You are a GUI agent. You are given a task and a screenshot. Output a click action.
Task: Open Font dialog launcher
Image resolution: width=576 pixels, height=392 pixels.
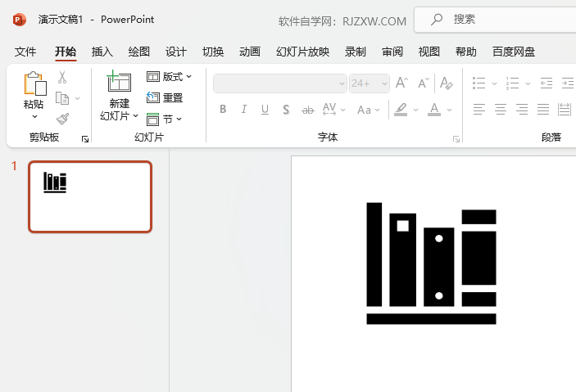tap(456, 139)
